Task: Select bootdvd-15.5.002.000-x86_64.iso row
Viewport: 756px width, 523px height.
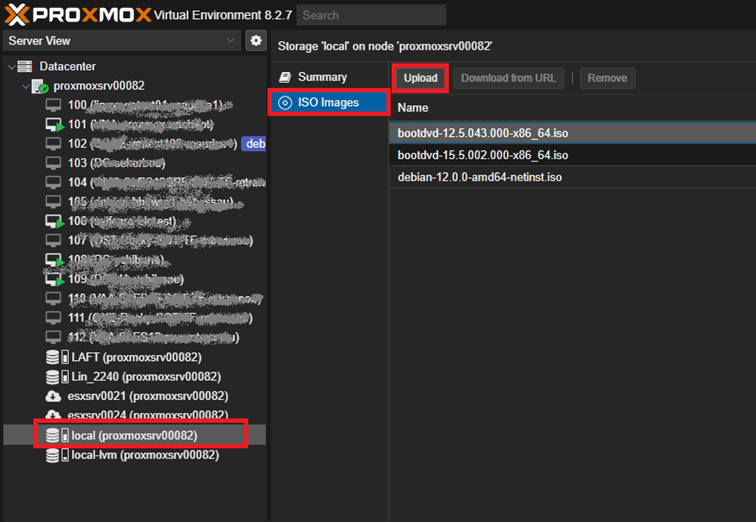Action: (483, 155)
